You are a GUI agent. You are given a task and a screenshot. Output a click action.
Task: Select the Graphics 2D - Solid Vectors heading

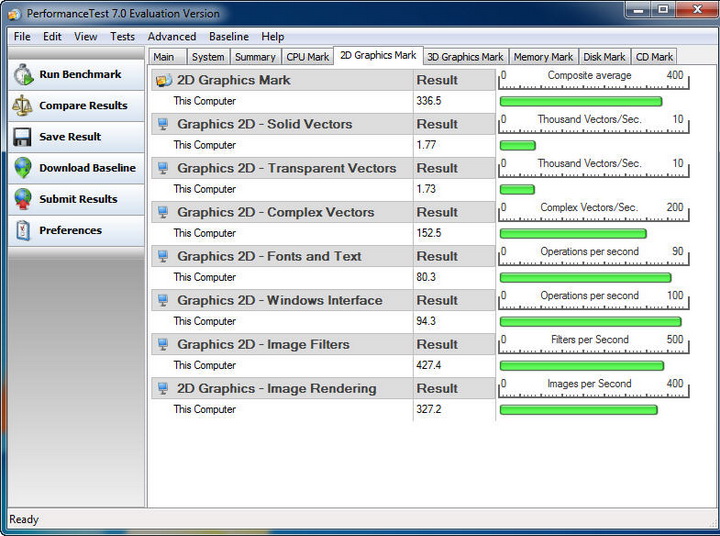[264, 124]
